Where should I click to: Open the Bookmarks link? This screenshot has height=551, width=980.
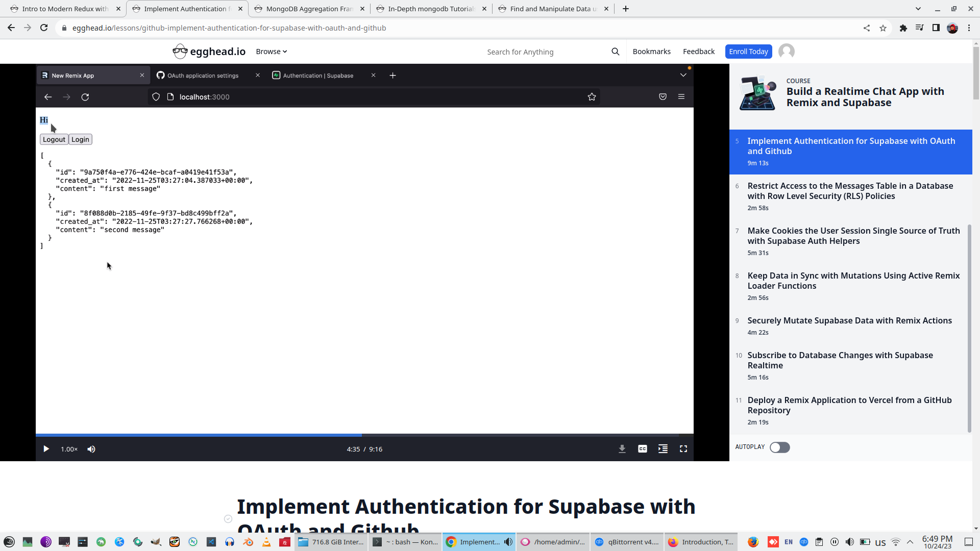coord(651,52)
